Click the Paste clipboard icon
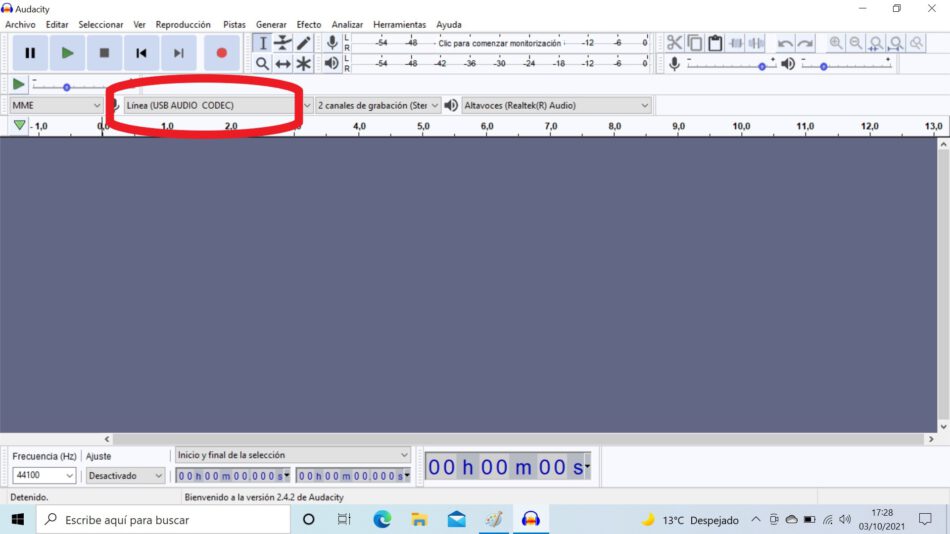 [716, 43]
